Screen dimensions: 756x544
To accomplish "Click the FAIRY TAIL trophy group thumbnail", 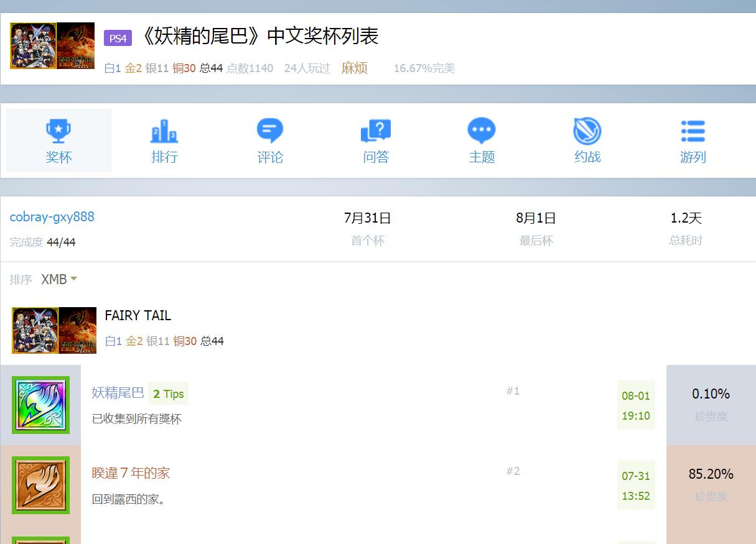I will coord(54,330).
